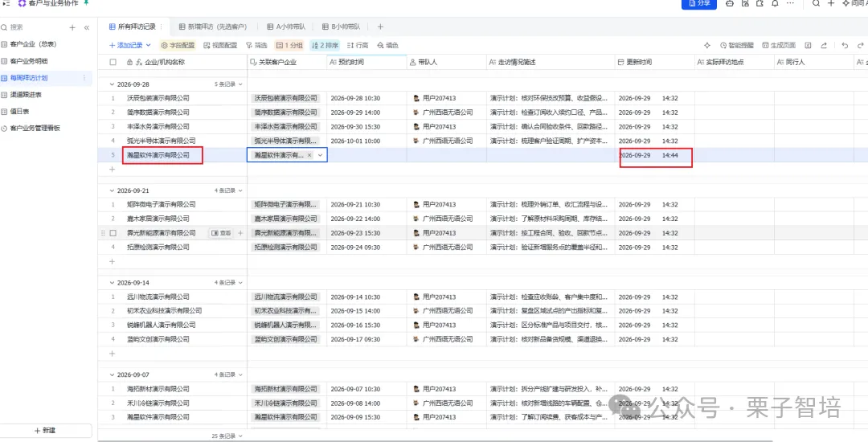Image resolution: width=868 pixels, height=442 pixels.
Task: Collapse the sidebar with double-chevron icon
Action: (87, 27)
